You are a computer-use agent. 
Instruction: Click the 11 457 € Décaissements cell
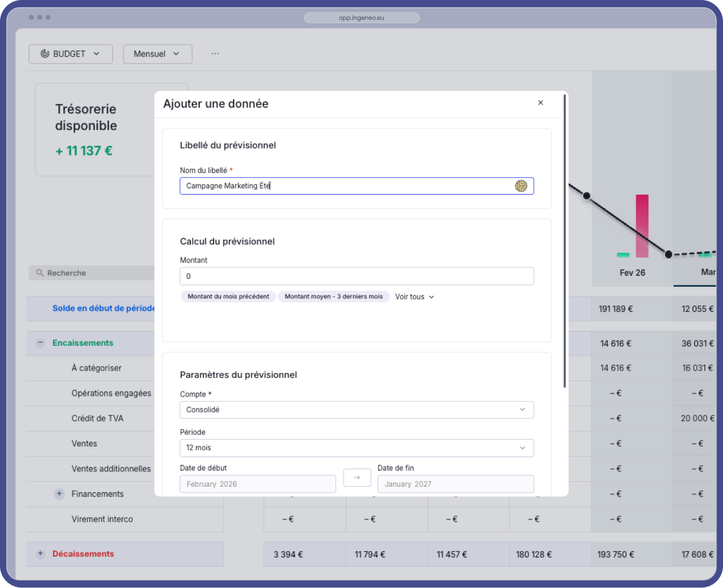coord(452,554)
